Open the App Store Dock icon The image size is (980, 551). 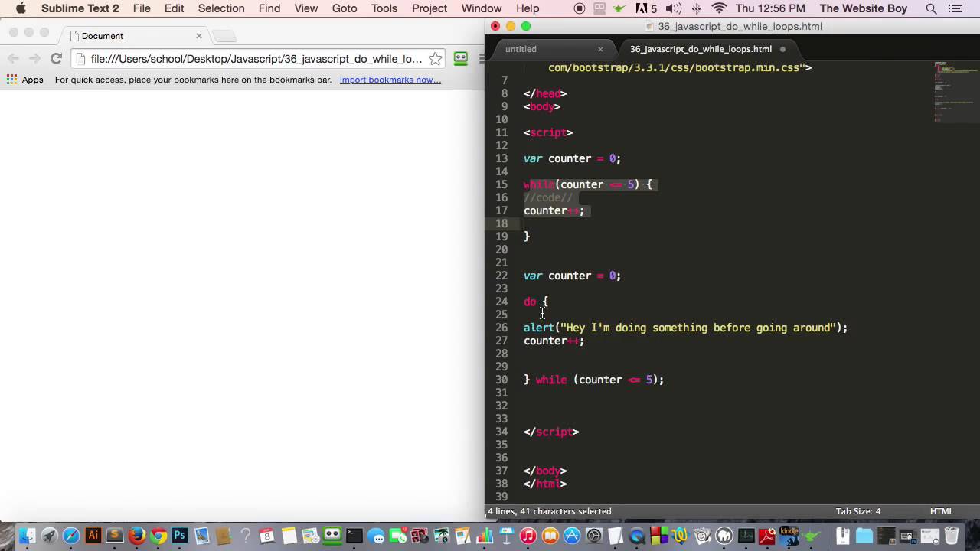click(572, 536)
